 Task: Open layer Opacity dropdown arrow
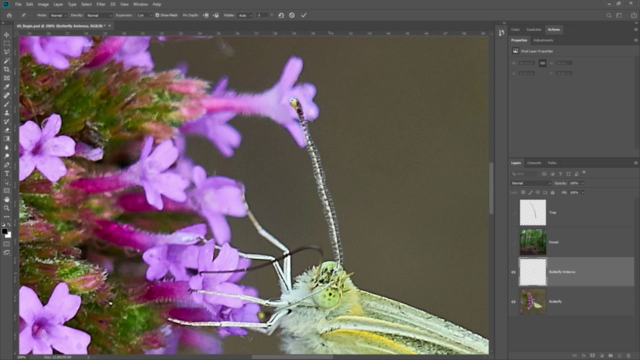coord(582,183)
